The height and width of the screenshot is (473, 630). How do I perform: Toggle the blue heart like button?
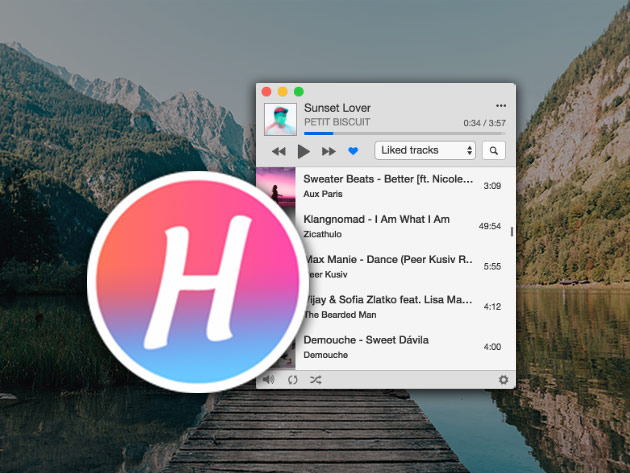[353, 151]
